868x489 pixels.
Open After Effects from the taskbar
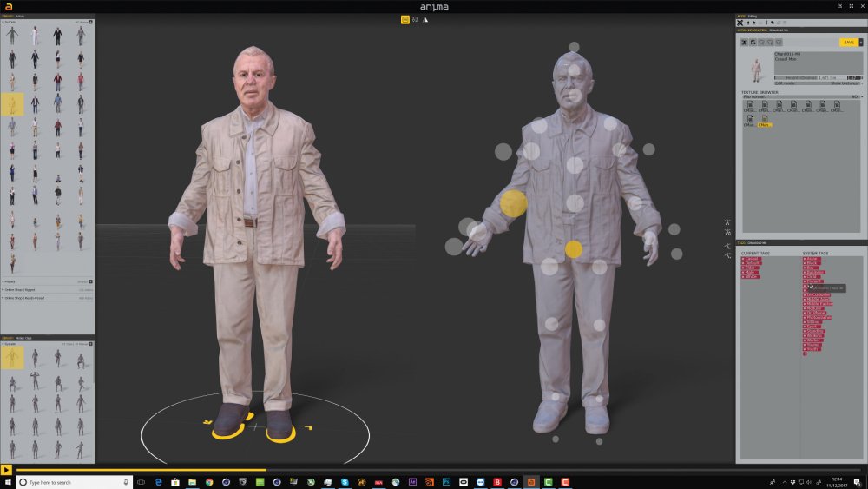[x=412, y=482]
